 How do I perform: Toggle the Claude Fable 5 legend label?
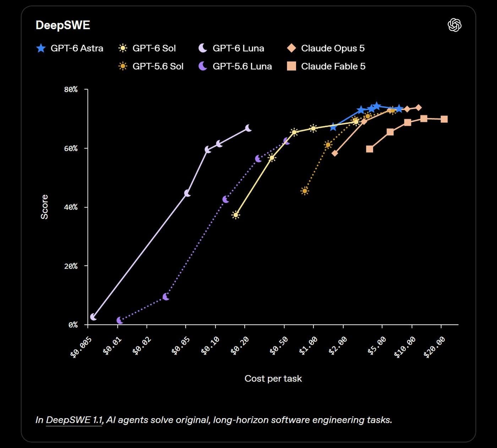(333, 66)
